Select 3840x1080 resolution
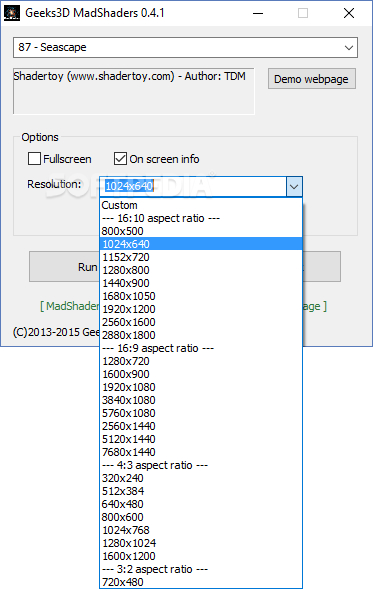This screenshot has width=373, height=589. coord(201,400)
